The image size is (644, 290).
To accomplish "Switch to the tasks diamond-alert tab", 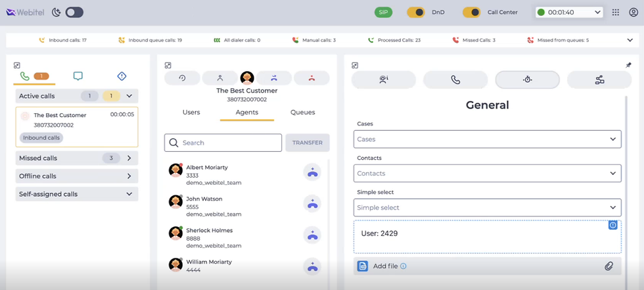I will 122,76.
